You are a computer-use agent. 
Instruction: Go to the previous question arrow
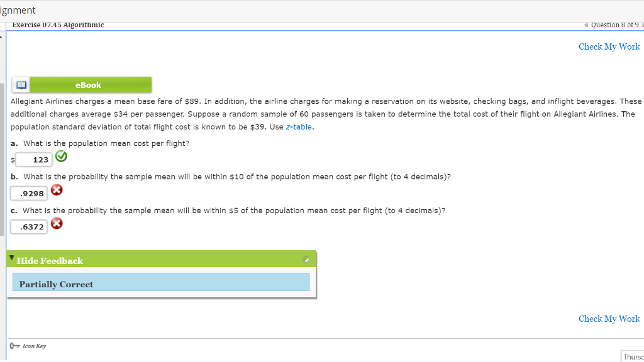click(x=586, y=25)
